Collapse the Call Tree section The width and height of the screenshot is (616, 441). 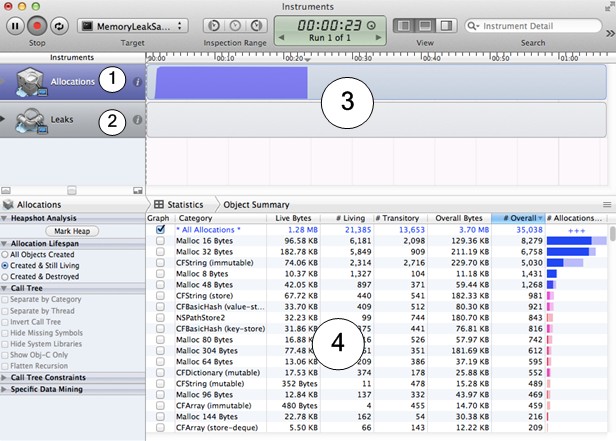(x=4, y=288)
